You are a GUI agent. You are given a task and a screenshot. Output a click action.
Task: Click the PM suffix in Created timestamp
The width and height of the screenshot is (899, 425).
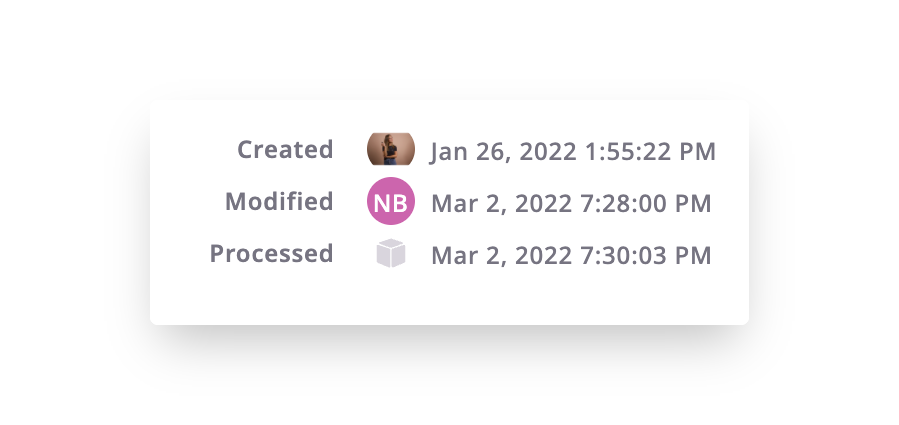click(697, 152)
